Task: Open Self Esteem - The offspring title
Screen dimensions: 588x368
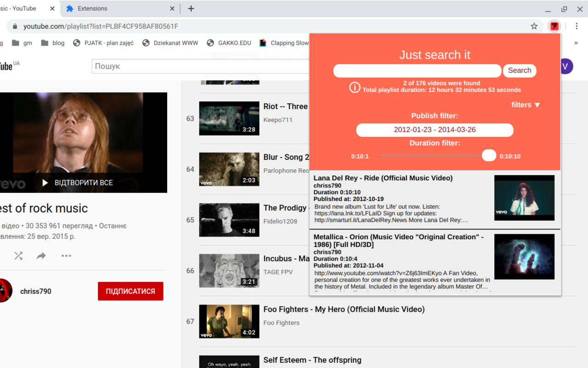Action: pyautogui.click(x=312, y=360)
